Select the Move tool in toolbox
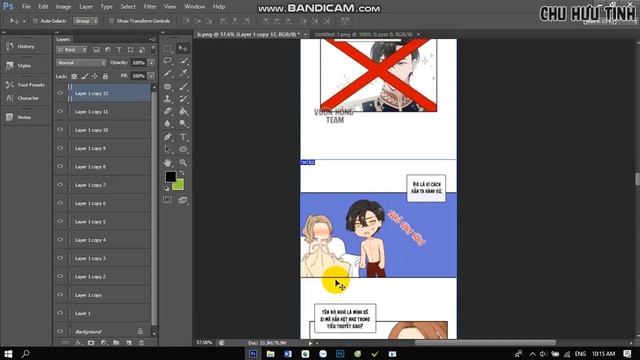Screen dimensions: 640x360 click(x=183, y=48)
